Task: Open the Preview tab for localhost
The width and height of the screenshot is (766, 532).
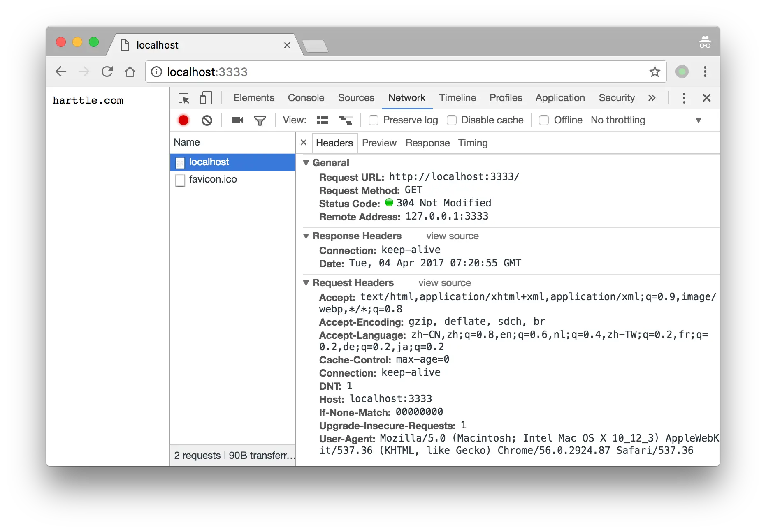Action: (x=379, y=143)
